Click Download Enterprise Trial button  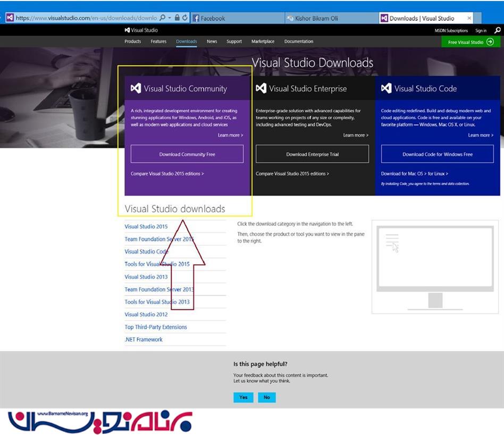[x=312, y=154]
